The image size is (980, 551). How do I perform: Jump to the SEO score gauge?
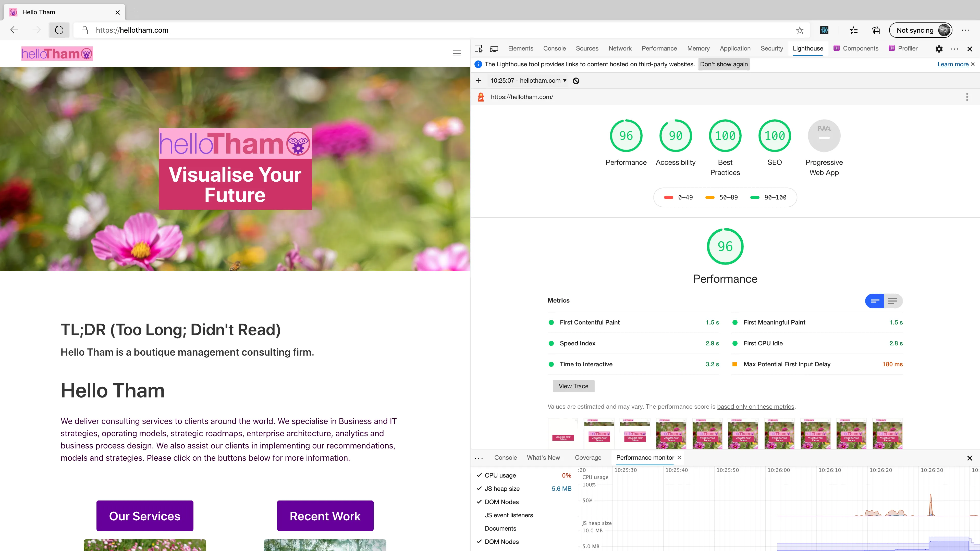[x=775, y=136]
